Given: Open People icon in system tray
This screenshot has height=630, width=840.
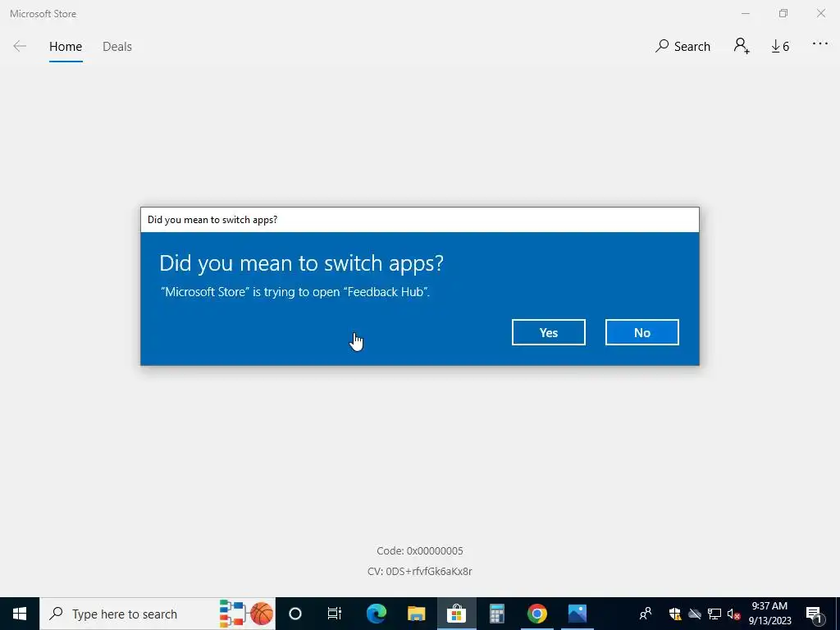Looking at the screenshot, I should coord(646,614).
